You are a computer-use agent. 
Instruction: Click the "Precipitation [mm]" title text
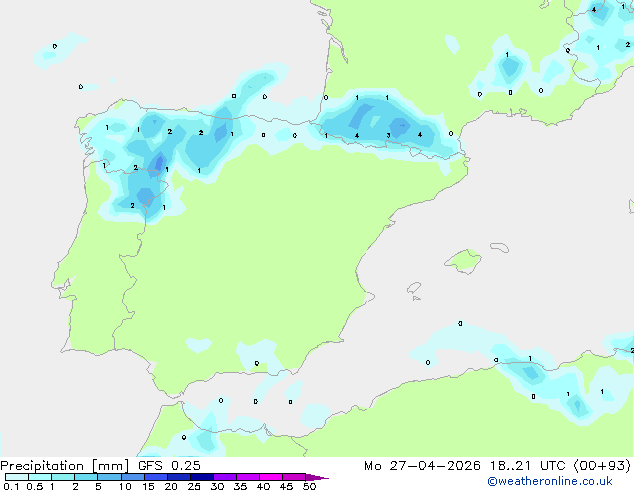[64, 466]
